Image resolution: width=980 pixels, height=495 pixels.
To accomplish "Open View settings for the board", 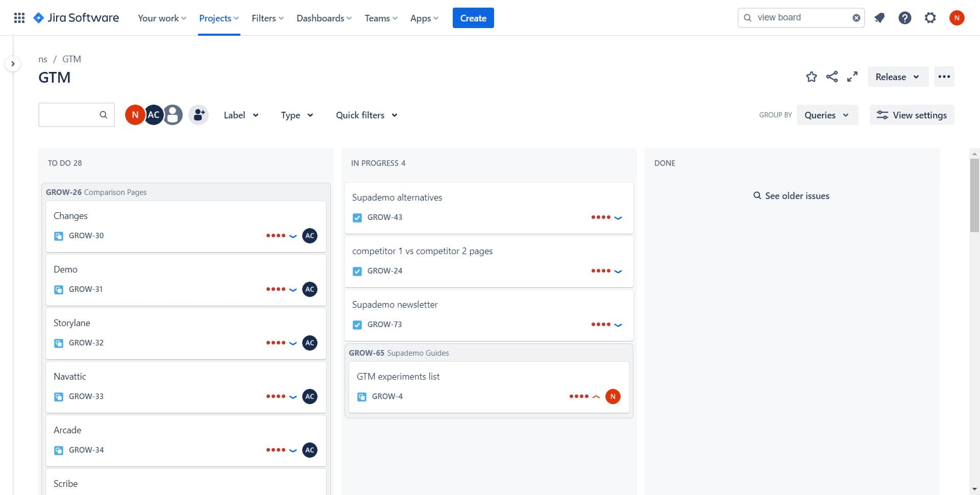I will click(912, 115).
